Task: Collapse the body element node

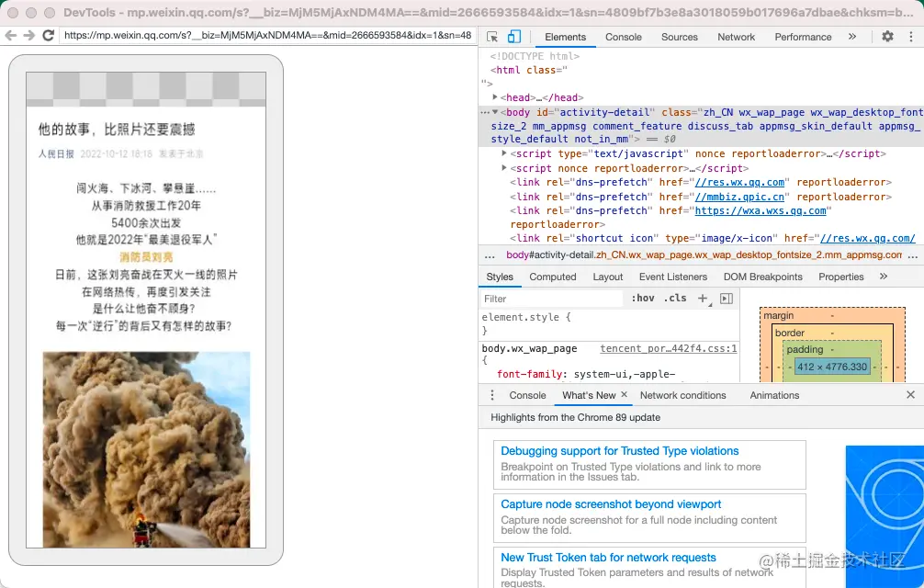Action: click(495, 112)
